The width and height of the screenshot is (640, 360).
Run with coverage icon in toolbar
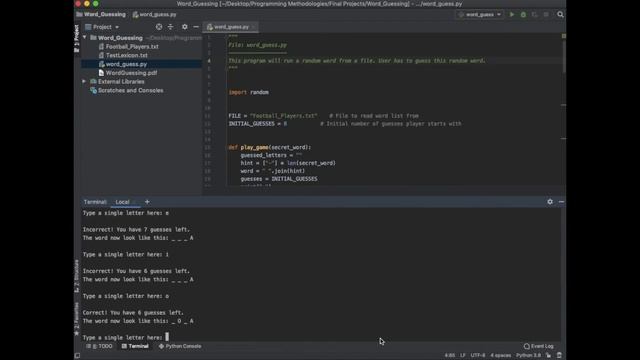click(535, 14)
